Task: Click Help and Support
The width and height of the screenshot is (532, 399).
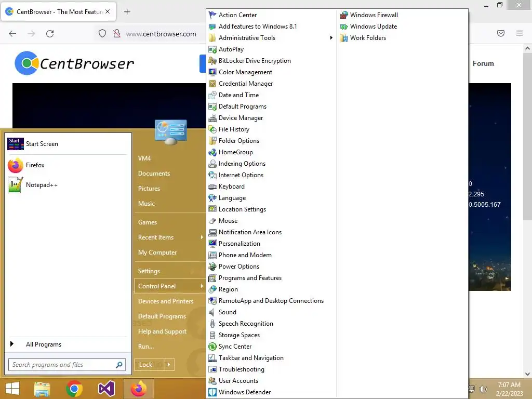Action: point(162,331)
